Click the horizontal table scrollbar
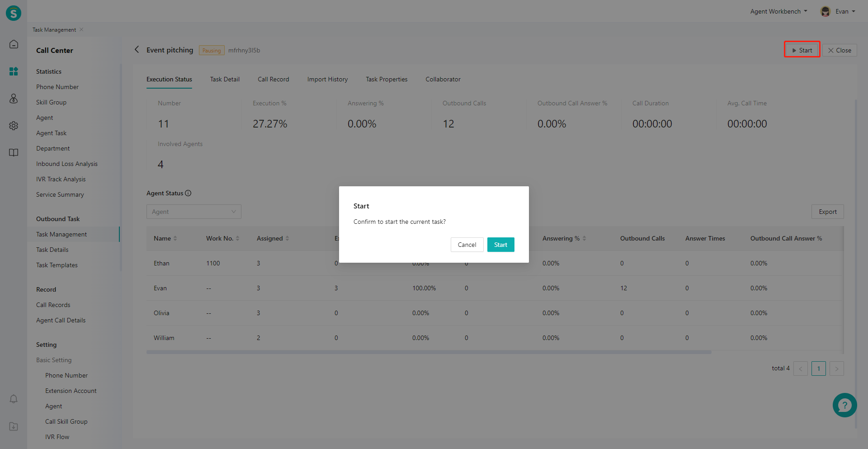The image size is (868, 449). 429,352
